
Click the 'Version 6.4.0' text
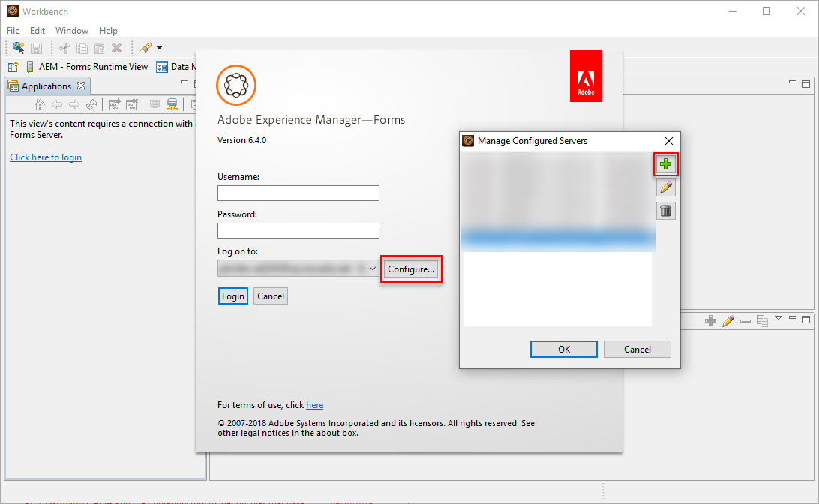241,140
